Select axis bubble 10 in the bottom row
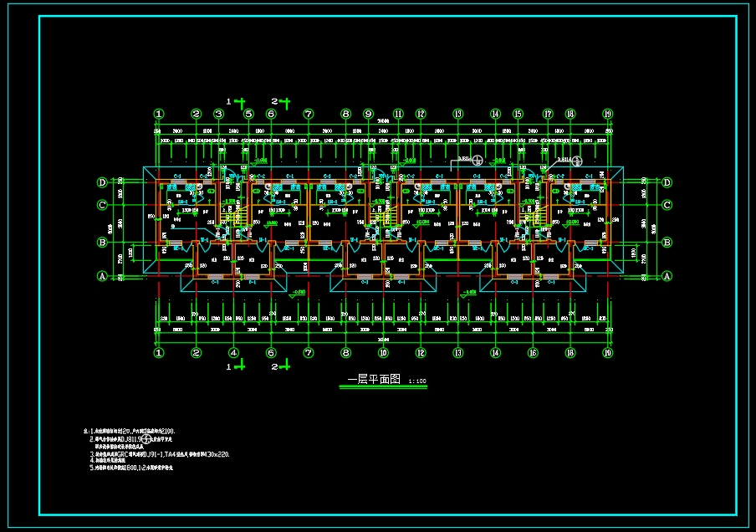The image size is (756, 532). [383, 353]
